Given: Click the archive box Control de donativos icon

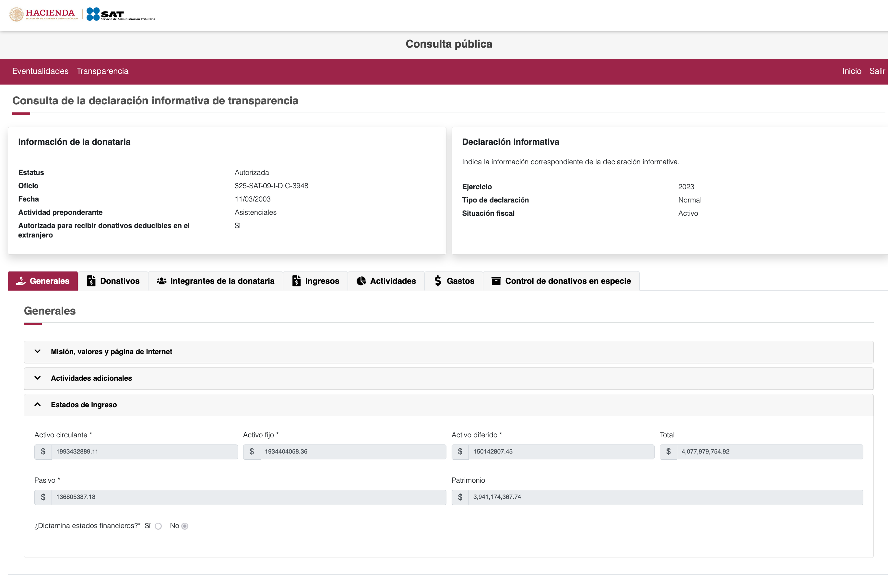Looking at the screenshot, I should [496, 281].
